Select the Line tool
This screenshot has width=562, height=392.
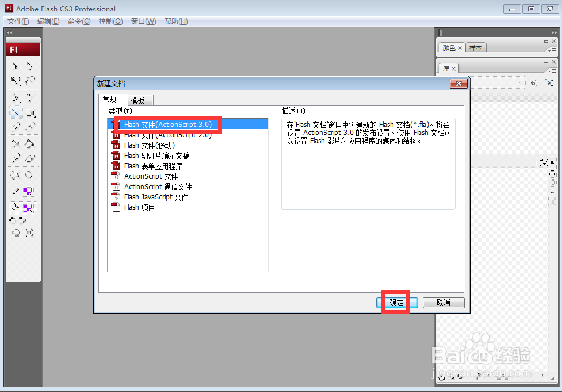click(x=16, y=113)
